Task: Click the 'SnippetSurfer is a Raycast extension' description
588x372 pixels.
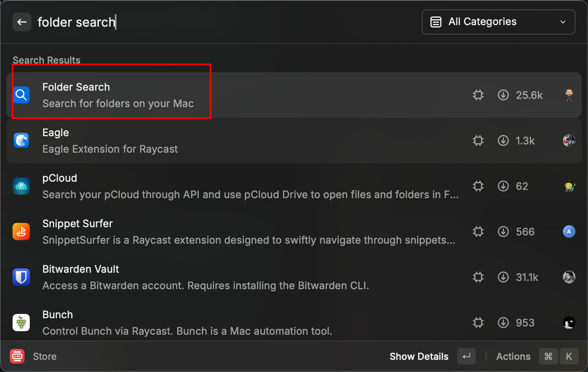Action: tap(249, 240)
